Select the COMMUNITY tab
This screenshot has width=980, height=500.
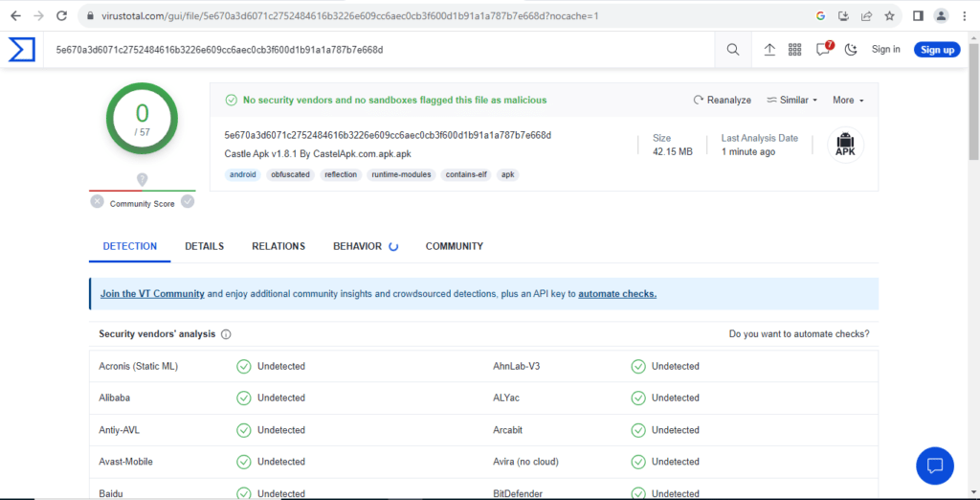455,246
